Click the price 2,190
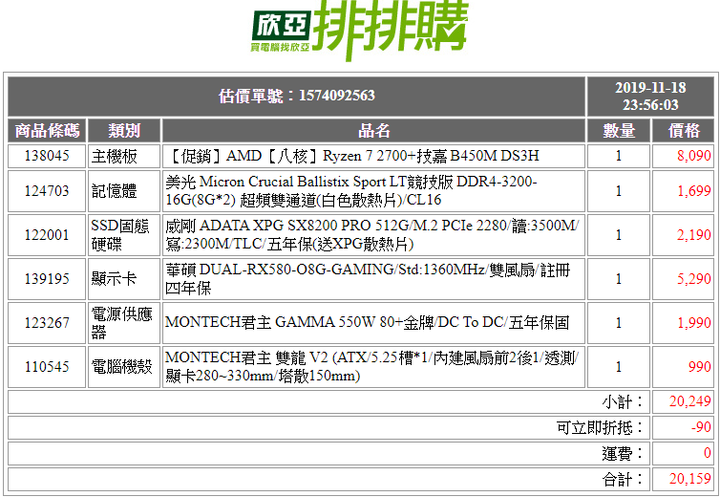This screenshot has width=720, height=497. tap(683, 235)
